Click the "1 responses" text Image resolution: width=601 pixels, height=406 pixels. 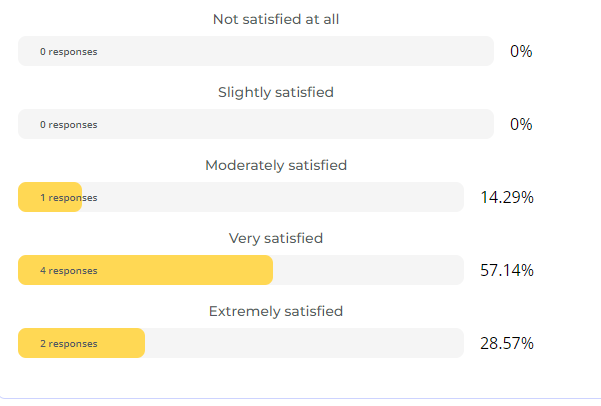tap(69, 198)
